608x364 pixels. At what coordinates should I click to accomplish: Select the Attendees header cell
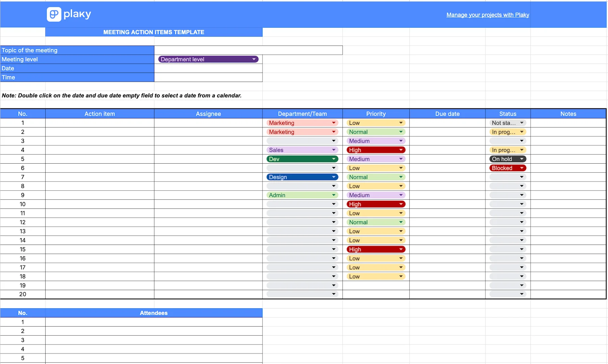point(154,313)
